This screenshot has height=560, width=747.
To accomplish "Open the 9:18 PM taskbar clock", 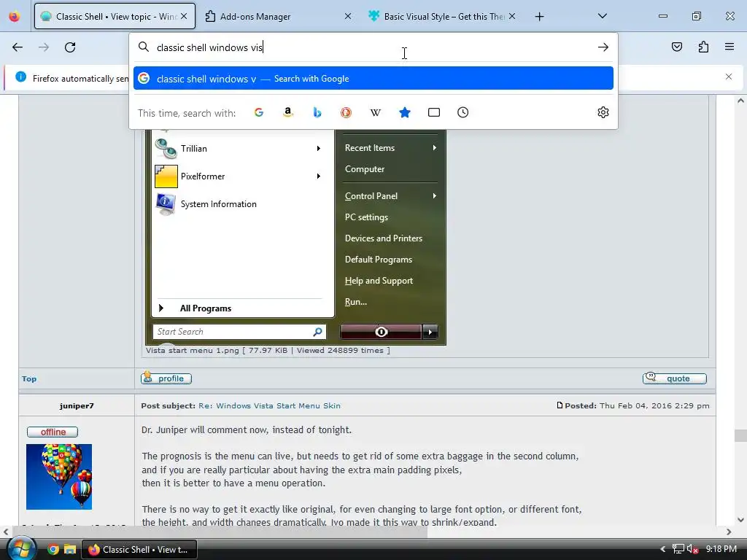I will pos(721,549).
